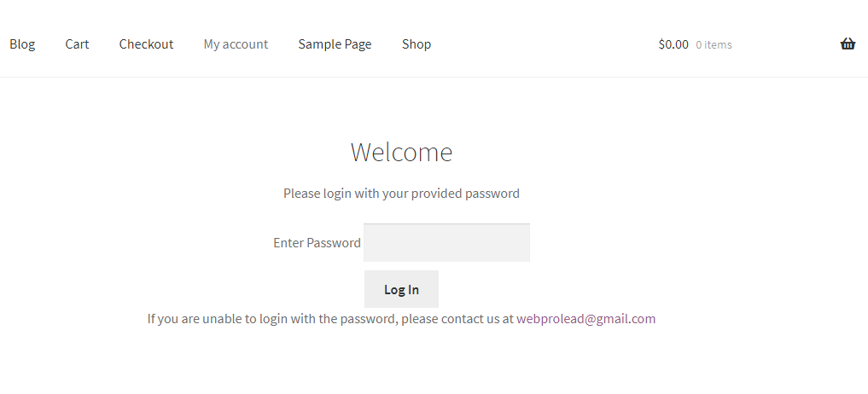Focus the Enter Password input field
The image size is (868, 394).
[446, 243]
